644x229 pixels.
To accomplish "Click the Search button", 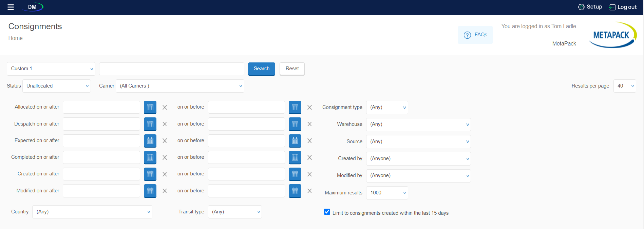I will pos(261,69).
